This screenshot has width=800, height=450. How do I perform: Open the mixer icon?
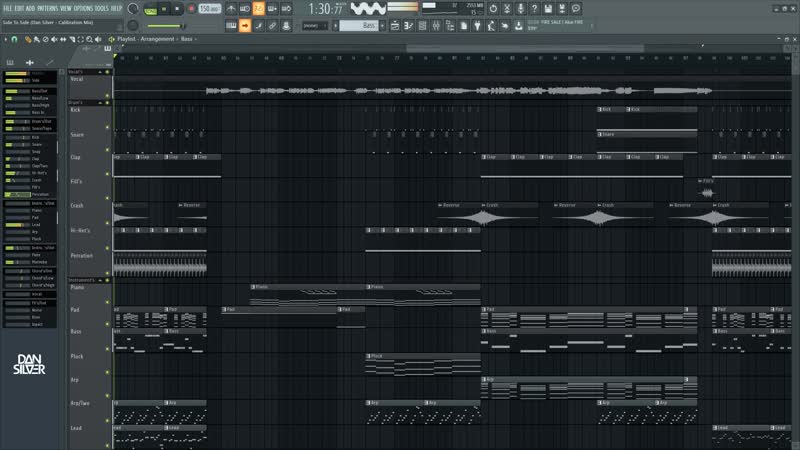coord(436,26)
